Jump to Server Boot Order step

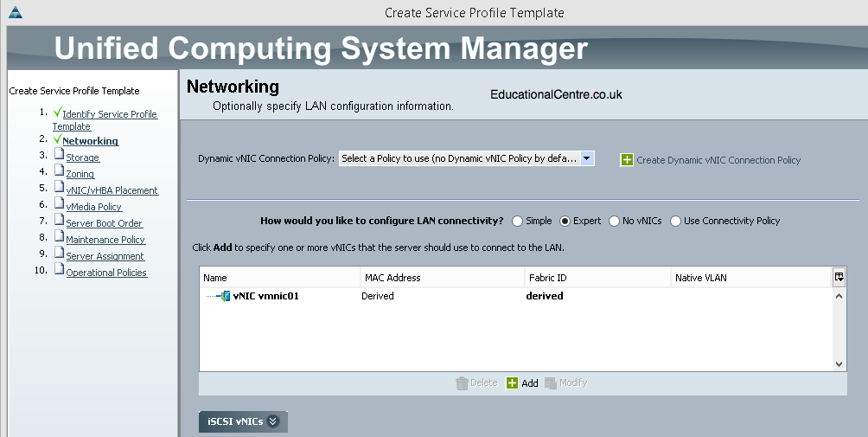coord(104,223)
